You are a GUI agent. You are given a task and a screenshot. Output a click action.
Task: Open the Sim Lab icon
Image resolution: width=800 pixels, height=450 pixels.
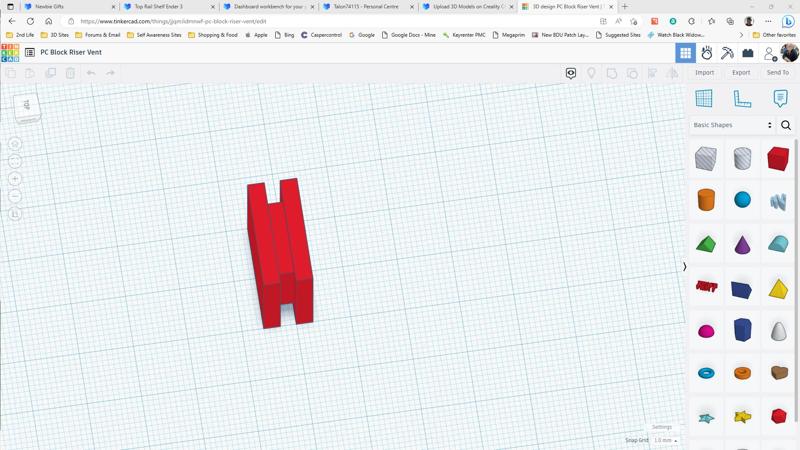707,53
